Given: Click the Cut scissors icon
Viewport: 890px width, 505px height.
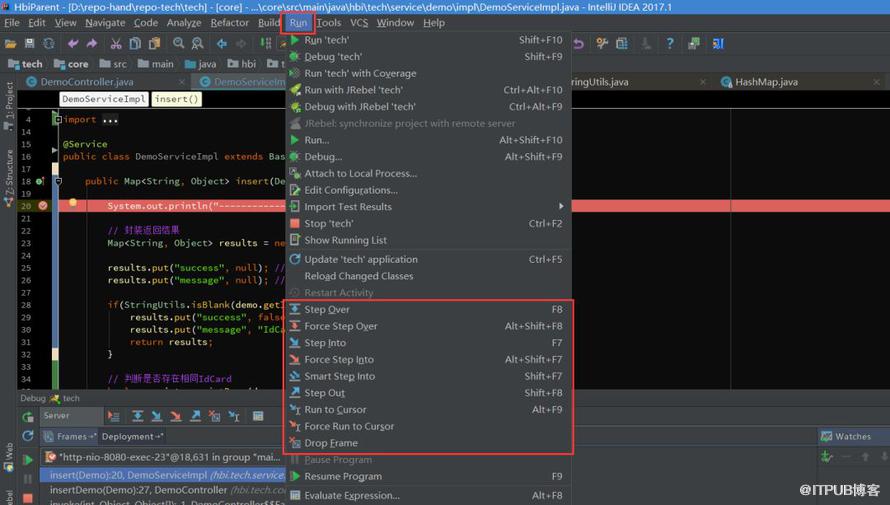Looking at the screenshot, I should click(116, 44).
